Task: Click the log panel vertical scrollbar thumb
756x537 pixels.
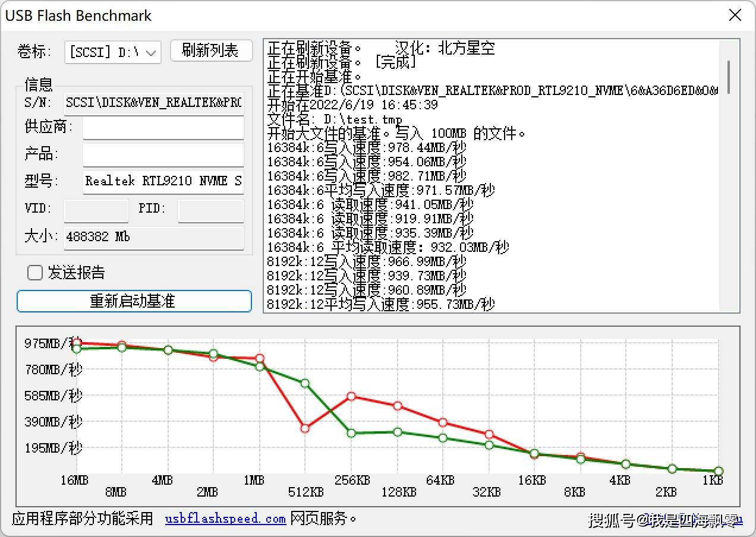Action: 729,77
